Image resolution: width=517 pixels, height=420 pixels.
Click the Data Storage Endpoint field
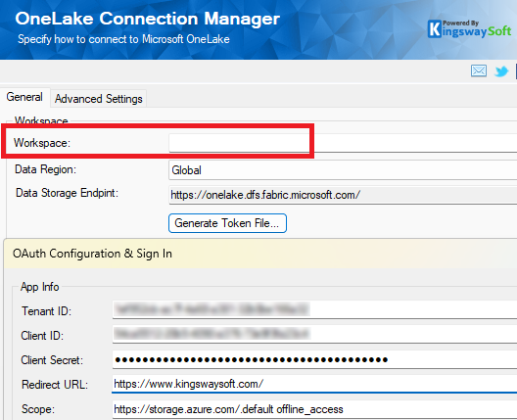point(343,195)
